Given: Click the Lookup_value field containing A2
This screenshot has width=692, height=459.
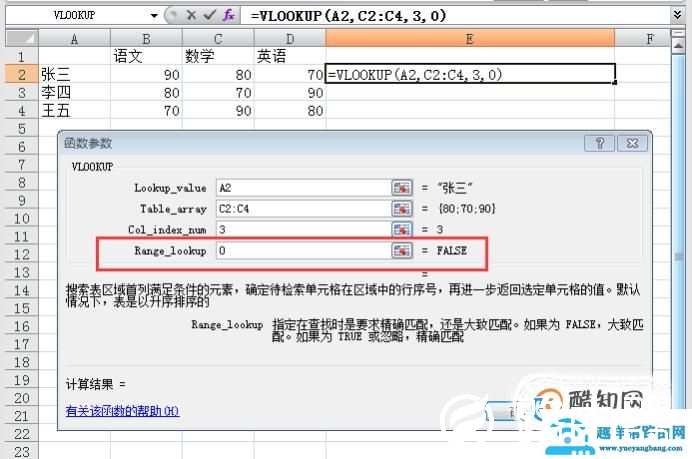Looking at the screenshot, I should click(x=303, y=188).
